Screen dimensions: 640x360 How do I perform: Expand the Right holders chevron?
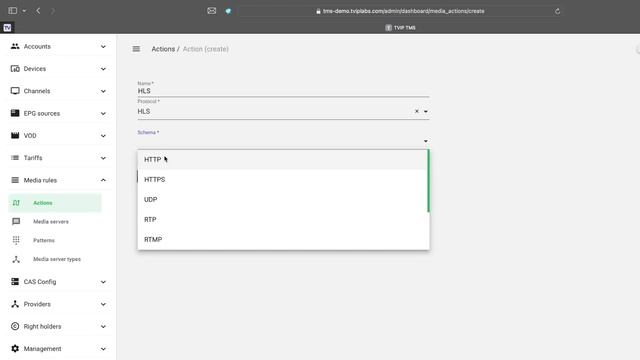(x=103, y=327)
